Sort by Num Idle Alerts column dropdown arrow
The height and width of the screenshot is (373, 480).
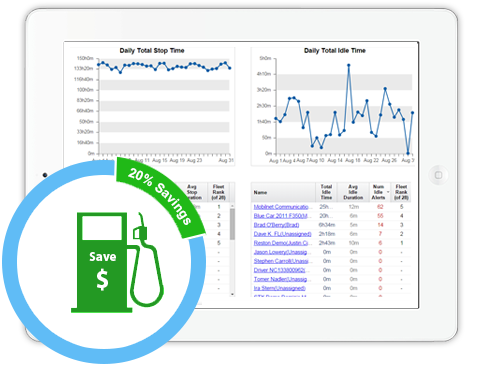tap(388, 192)
